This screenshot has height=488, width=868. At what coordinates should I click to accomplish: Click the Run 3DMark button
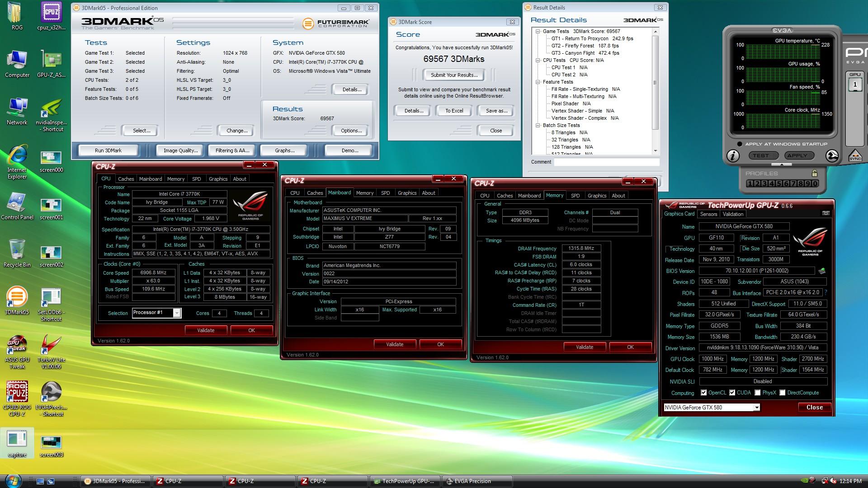[108, 150]
